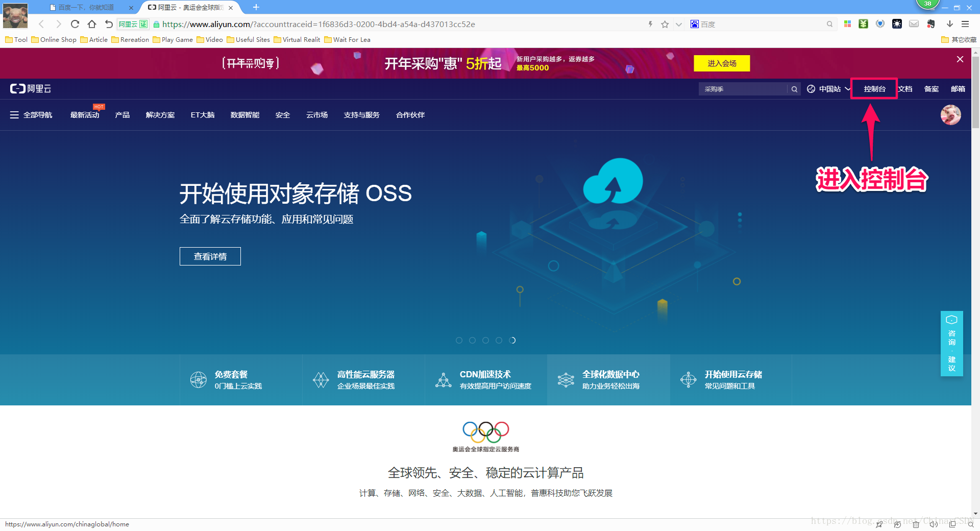Click the user avatar picture
This screenshot has width=980, height=531.
pos(951,115)
